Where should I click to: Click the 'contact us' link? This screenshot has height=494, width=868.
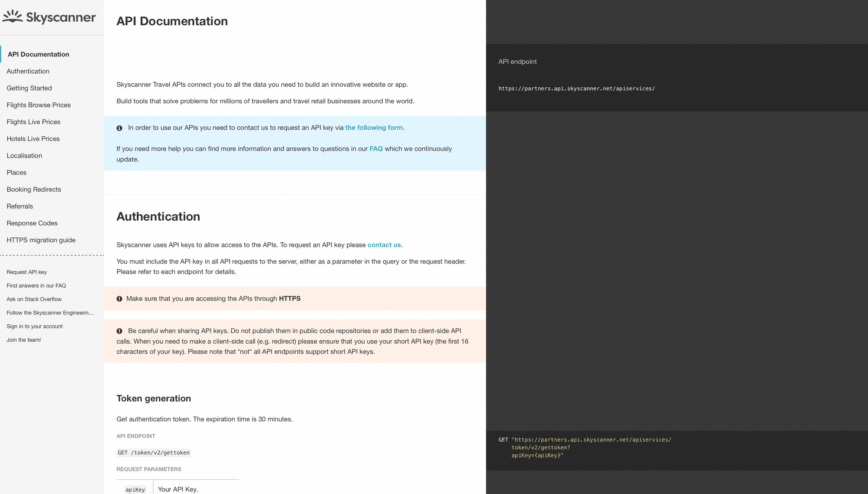coord(384,245)
